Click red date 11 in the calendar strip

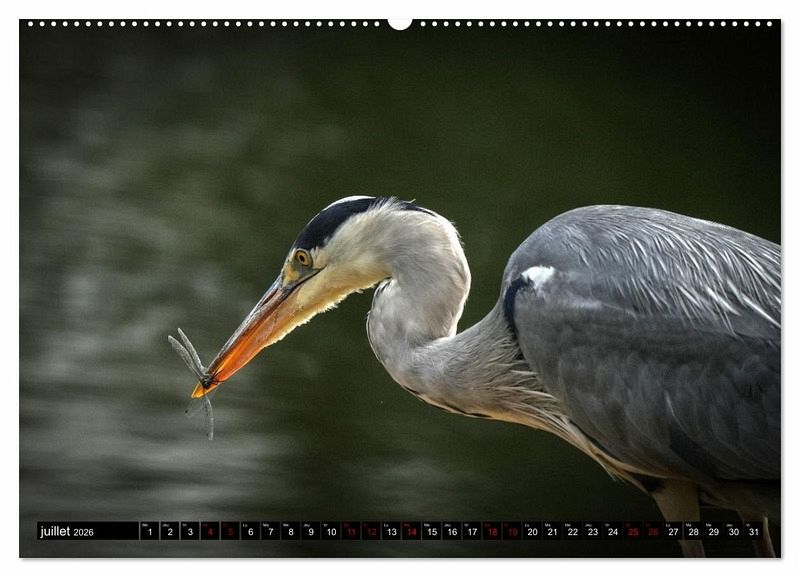point(351,532)
